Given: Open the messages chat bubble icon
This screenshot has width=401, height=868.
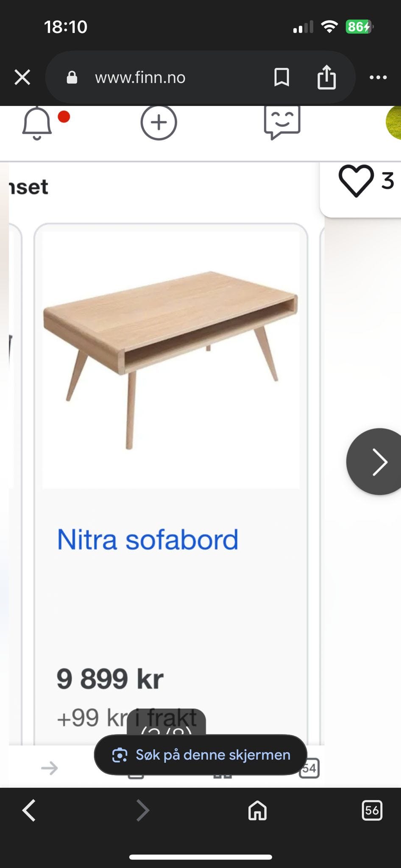Looking at the screenshot, I should (x=282, y=122).
